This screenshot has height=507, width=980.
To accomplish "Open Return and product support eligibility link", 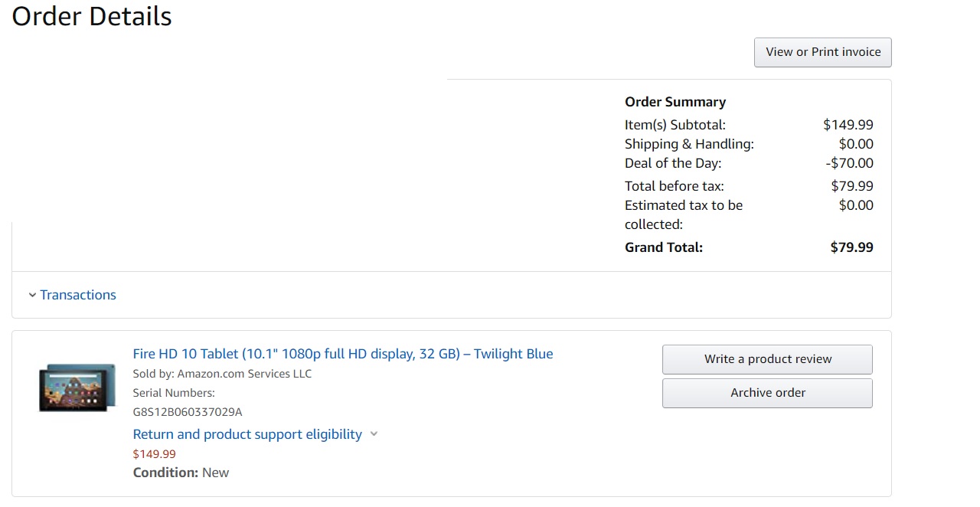I will [247, 434].
